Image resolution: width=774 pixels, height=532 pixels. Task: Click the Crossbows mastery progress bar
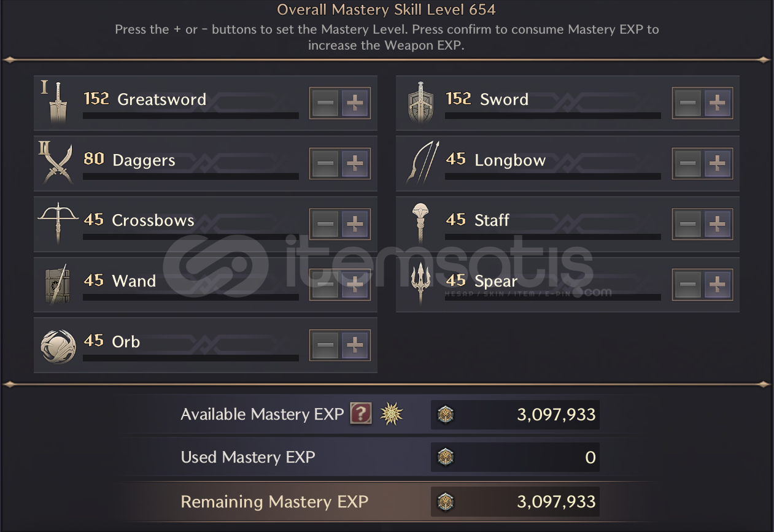pos(190,236)
